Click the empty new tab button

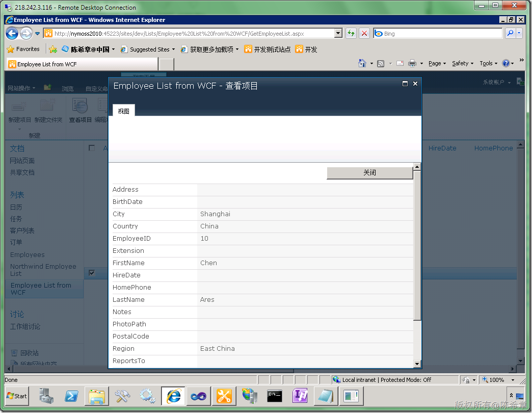[167, 64]
